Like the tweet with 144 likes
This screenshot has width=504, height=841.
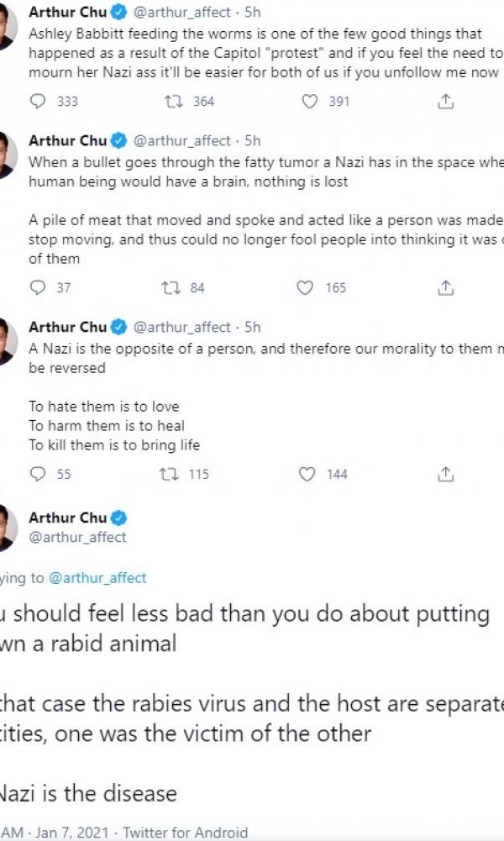pos(307,475)
